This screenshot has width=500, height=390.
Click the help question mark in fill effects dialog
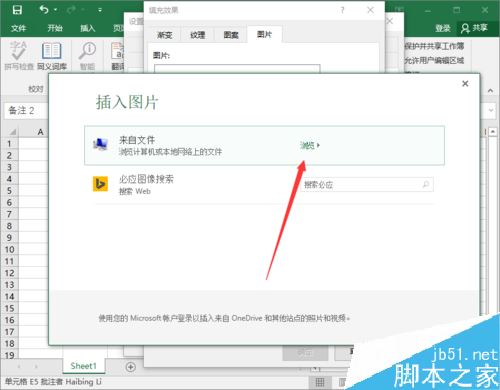point(342,10)
